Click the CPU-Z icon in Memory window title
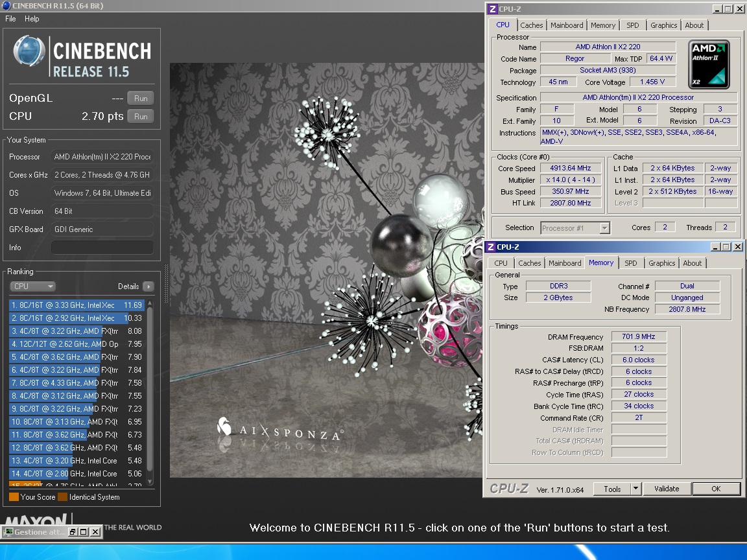The image size is (747, 560). (x=491, y=247)
